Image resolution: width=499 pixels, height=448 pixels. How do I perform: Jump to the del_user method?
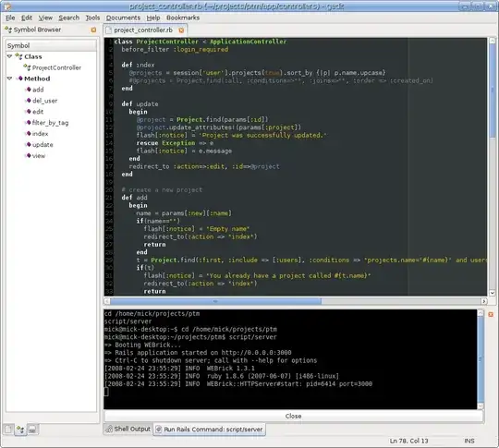(x=44, y=101)
